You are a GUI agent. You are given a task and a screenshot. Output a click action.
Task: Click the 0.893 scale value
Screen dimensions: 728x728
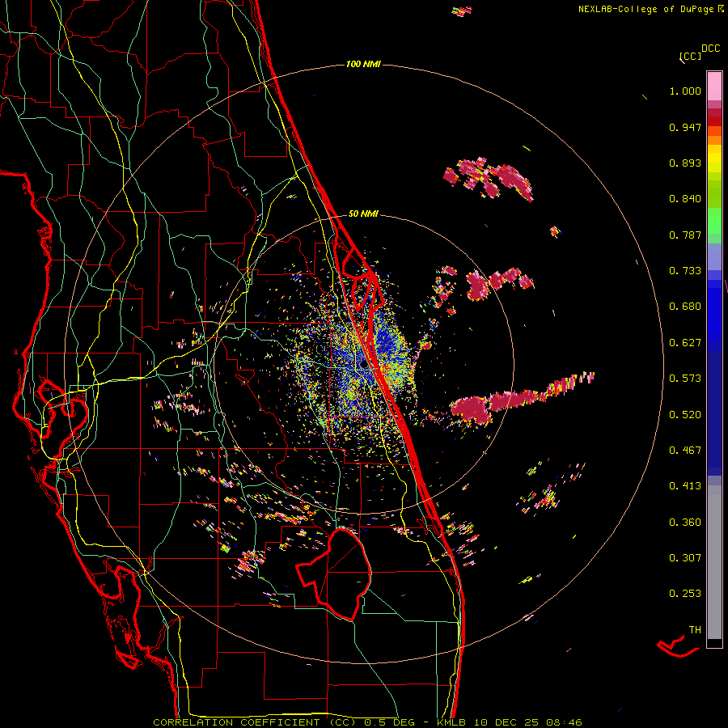point(685,163)
